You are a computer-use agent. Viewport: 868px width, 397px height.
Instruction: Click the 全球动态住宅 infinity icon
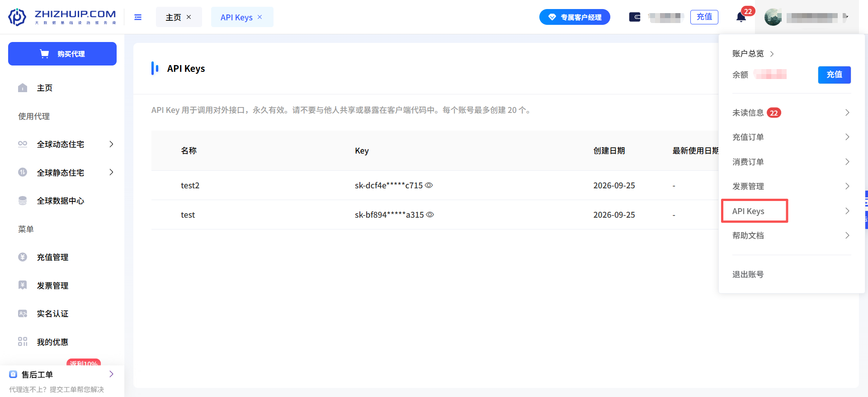pyautogui.click(x=23, y=144)
